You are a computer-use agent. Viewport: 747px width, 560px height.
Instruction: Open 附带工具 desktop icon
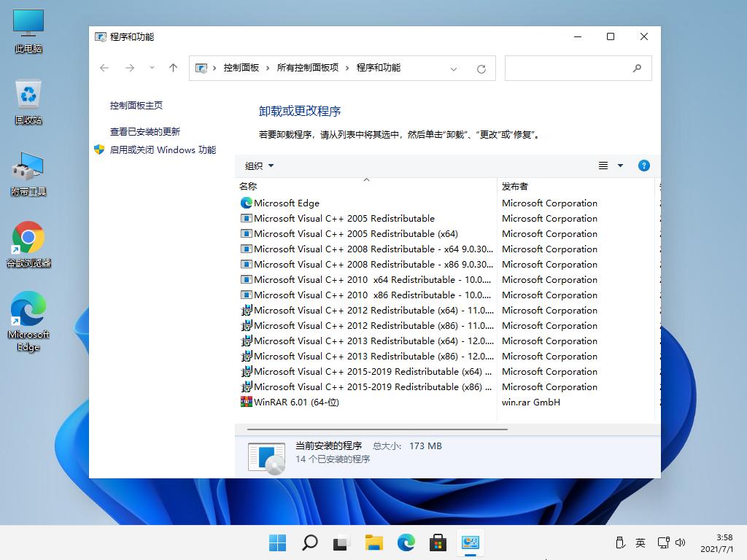pos(28,174)
